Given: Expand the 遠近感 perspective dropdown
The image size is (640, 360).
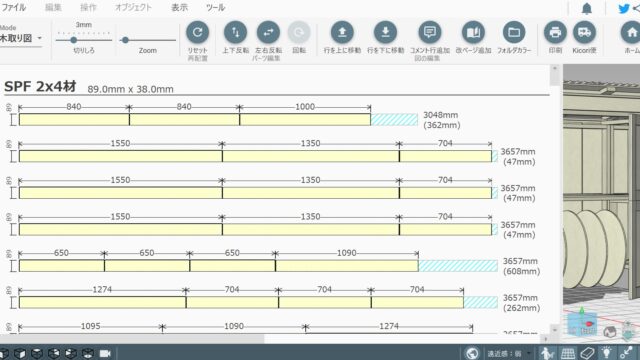Looking at the screenshot, I should tap(529, 353).
